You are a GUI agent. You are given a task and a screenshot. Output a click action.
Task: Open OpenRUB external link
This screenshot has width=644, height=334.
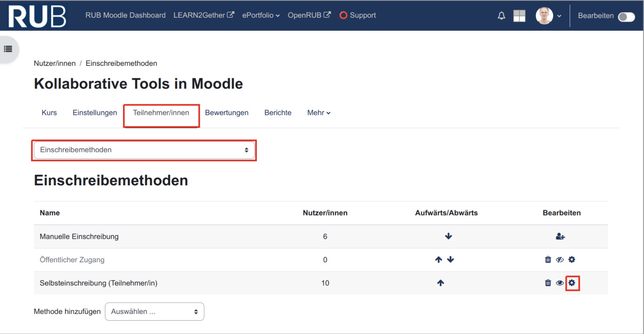(309, 15)
